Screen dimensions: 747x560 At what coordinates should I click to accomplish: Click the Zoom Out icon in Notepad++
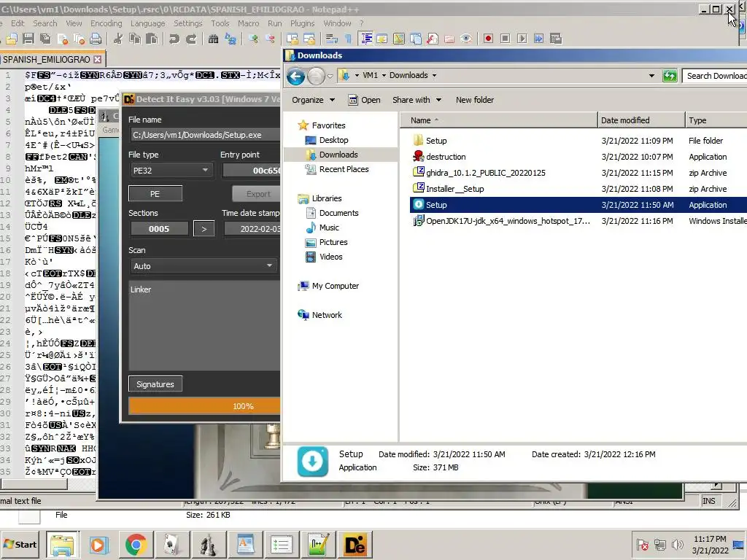click(270, 39)
